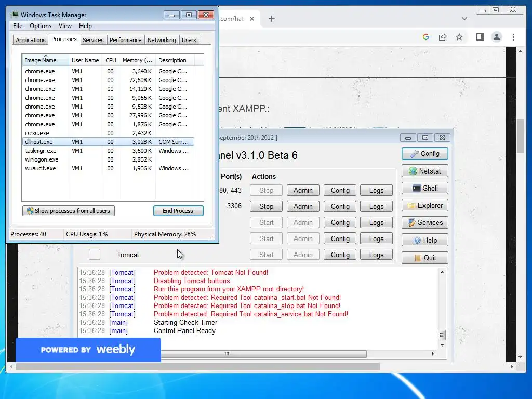Click Task Manager title bar icon
Screen dimensions: 532x399
pyautogui.click(x=14, y=15)
